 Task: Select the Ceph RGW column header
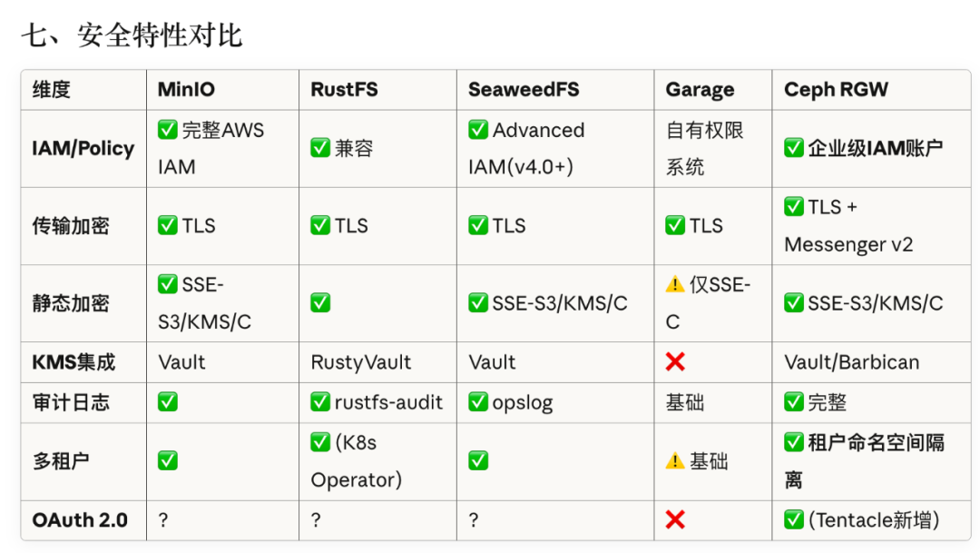click(x=836, y=90)
